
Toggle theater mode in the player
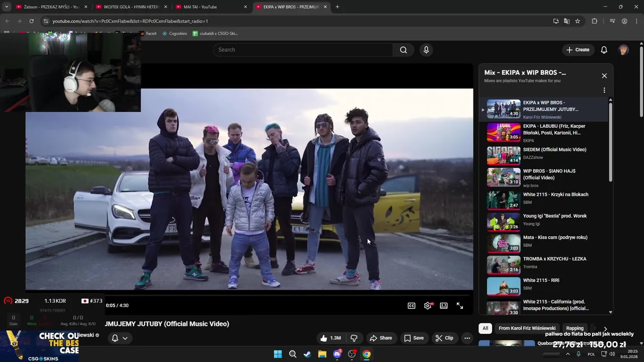[x=444, y=306]
